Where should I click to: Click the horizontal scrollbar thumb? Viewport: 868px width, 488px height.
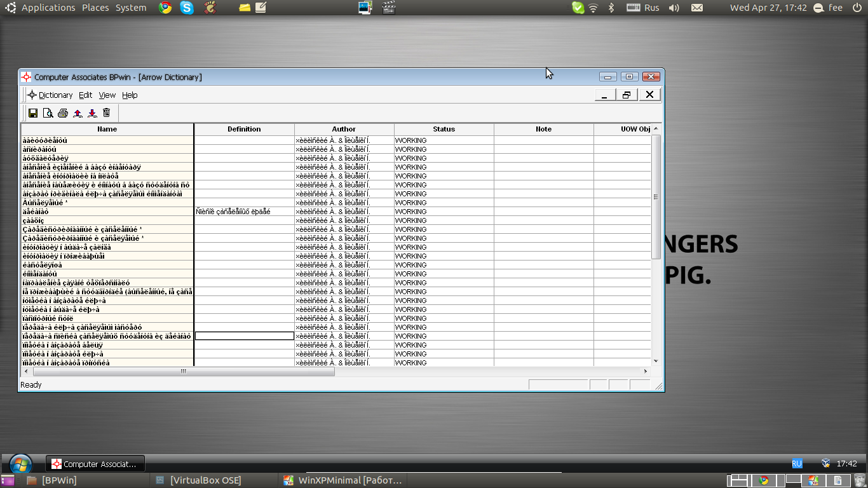pyautogui.click(x=182, y=371)
